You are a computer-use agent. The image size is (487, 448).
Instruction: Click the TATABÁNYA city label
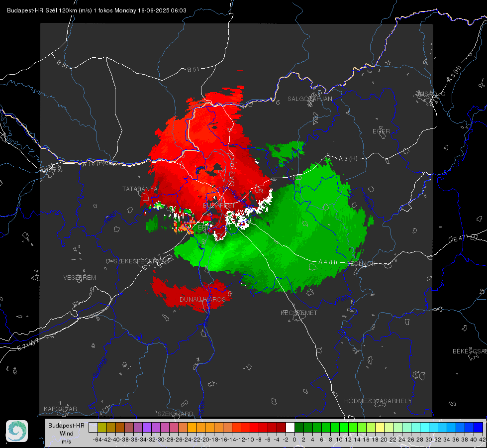(x=140, y=189)
